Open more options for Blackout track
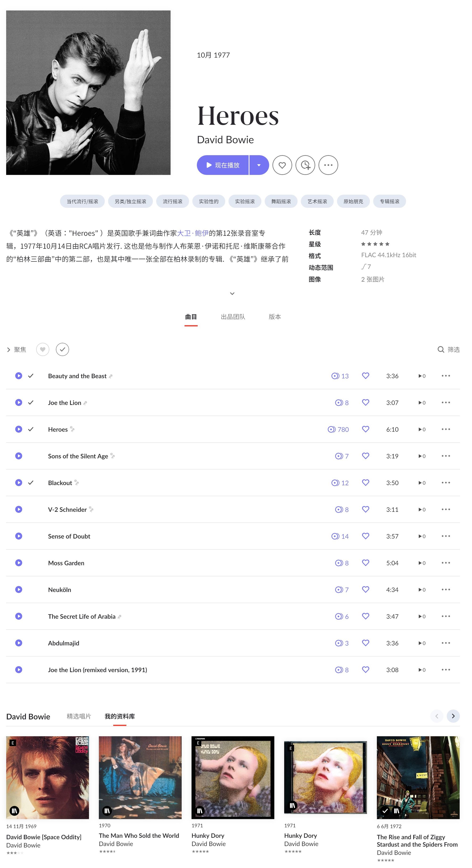The height and width of the screenshot is (868, 472). coord(445,483)
